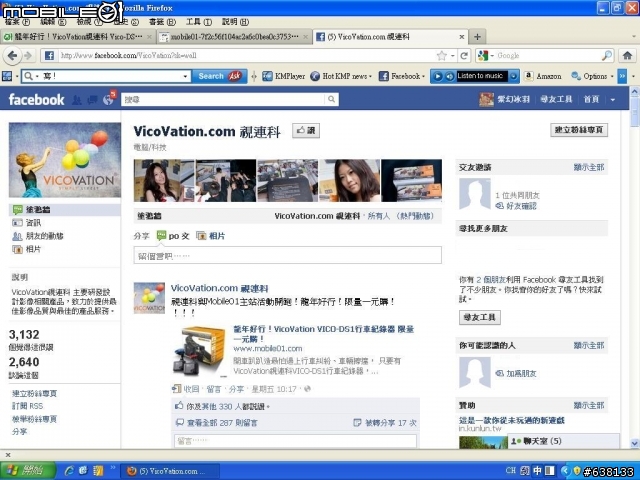
Task: Select VicoVation.com Firefox taskbar button
Action: [169, 471]
